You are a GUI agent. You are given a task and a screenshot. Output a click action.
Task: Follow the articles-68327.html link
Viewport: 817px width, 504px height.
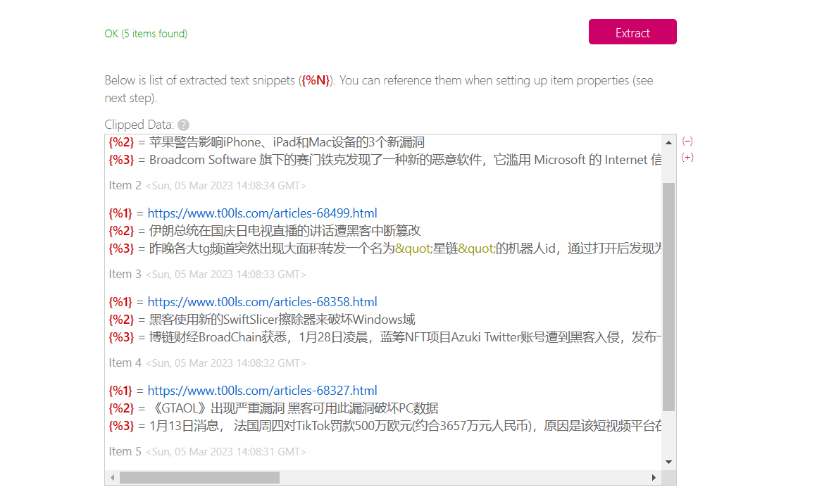click(262, 391)
